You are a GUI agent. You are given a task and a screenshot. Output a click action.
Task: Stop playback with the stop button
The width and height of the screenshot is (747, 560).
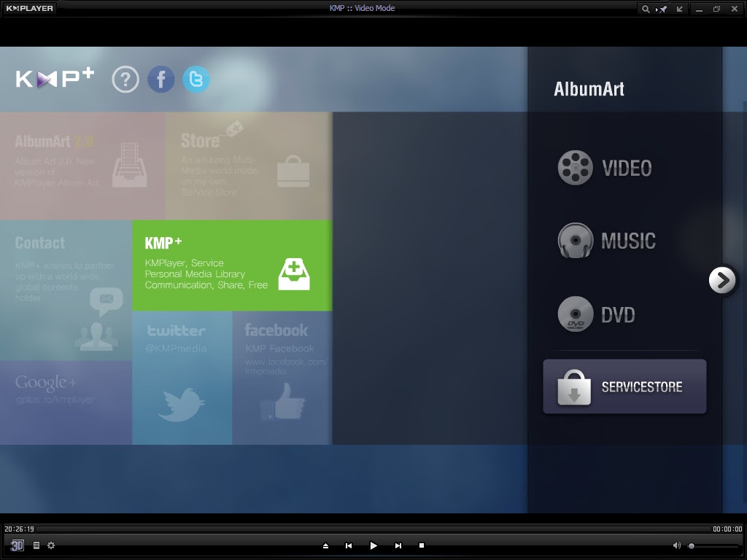422,545
